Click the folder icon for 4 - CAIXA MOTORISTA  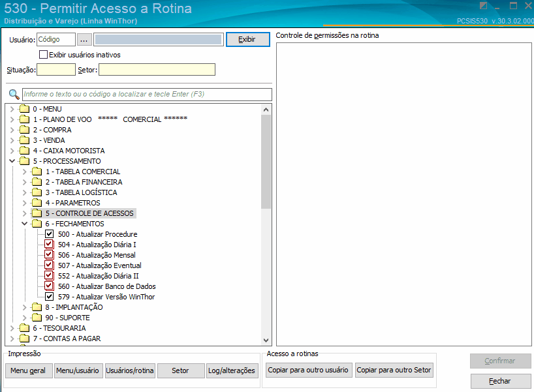[x=25, y=151]
